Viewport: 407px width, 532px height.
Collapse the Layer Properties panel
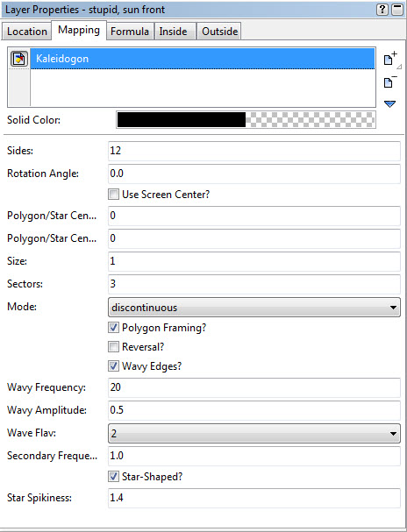[397, 10]
